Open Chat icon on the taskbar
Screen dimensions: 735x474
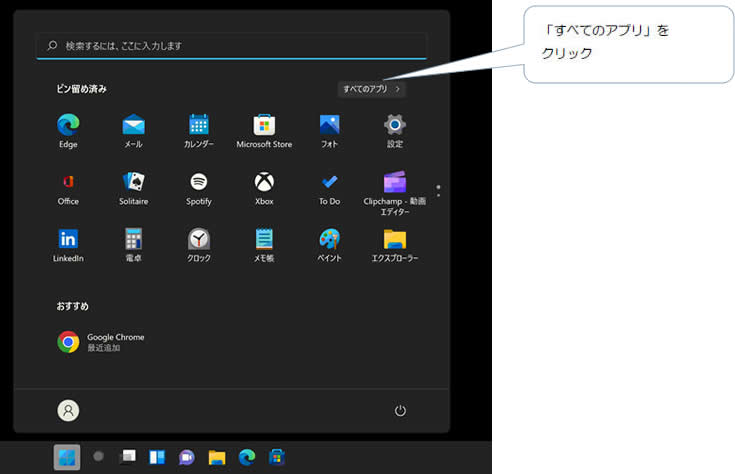187,457
